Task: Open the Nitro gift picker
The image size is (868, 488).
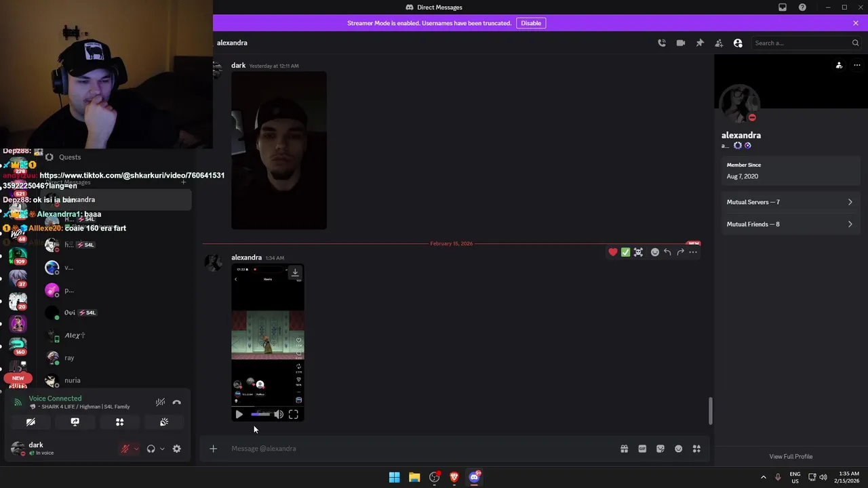Action: click(x=624, y=449)
